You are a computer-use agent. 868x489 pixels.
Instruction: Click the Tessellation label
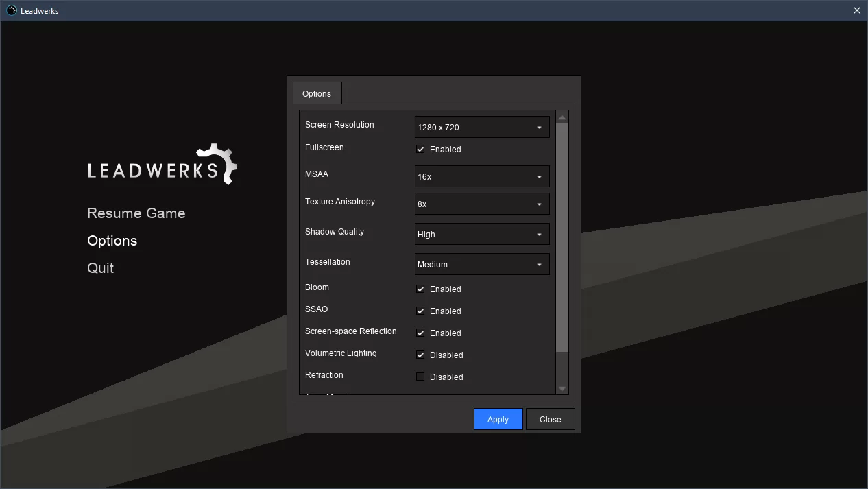click(328, 262)
